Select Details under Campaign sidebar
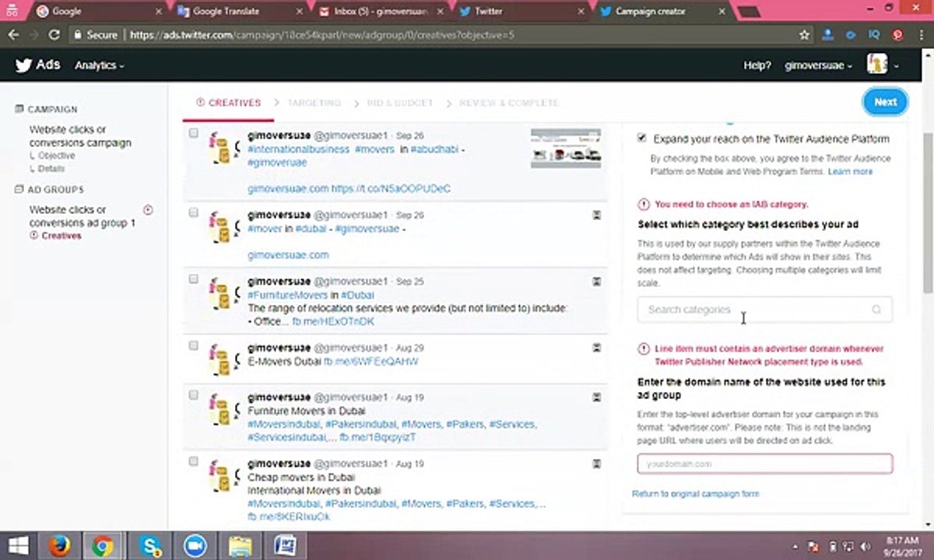Screen dimensions: 934x560 [51, 168]
